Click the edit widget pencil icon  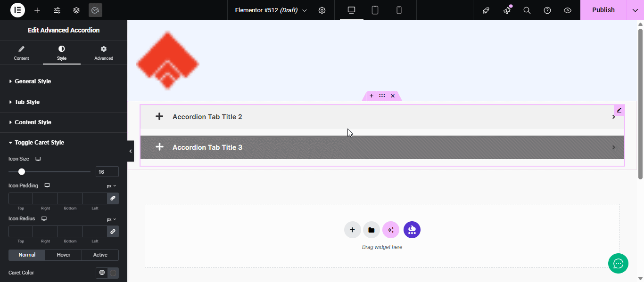[x=619, y=110]
